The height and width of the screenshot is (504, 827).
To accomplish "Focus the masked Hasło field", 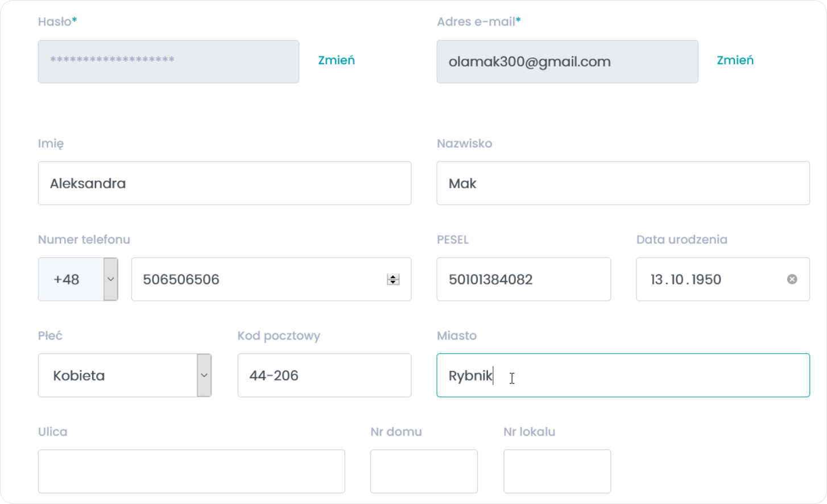I will point(168,61).
